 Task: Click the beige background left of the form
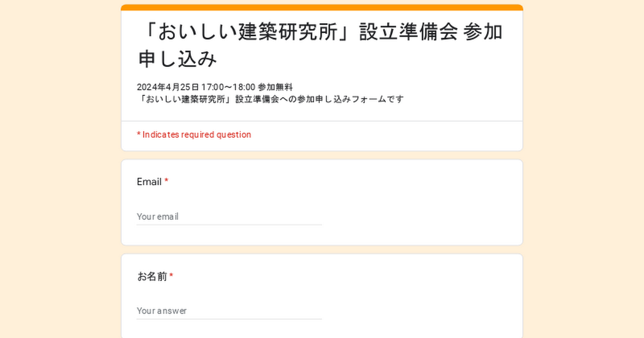(x=59, y=172)
